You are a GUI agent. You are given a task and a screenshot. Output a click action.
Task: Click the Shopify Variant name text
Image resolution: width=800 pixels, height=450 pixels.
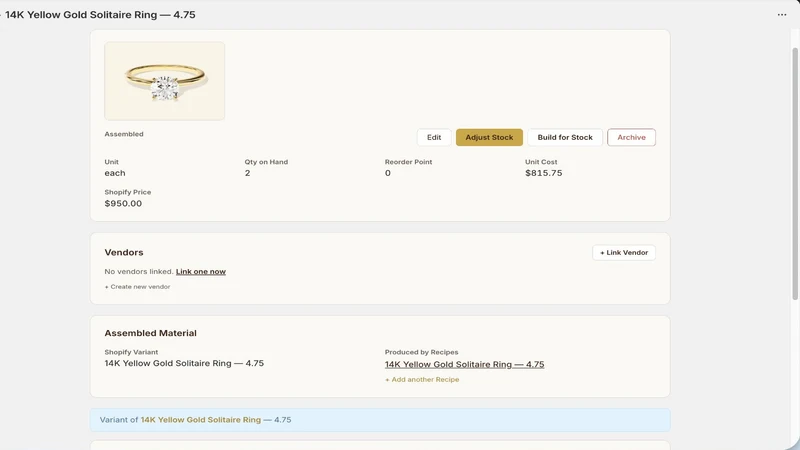click(x=184, y=363)
